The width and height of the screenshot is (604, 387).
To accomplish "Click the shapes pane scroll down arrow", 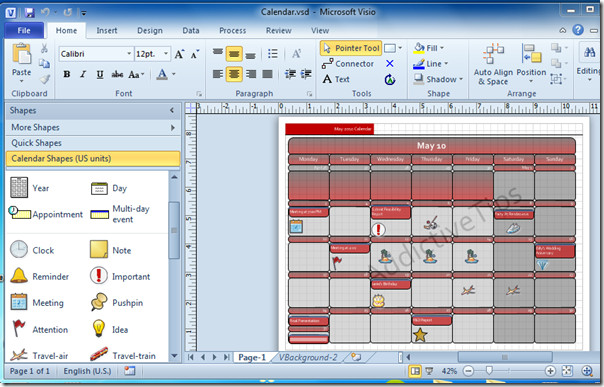I will 174,356.
